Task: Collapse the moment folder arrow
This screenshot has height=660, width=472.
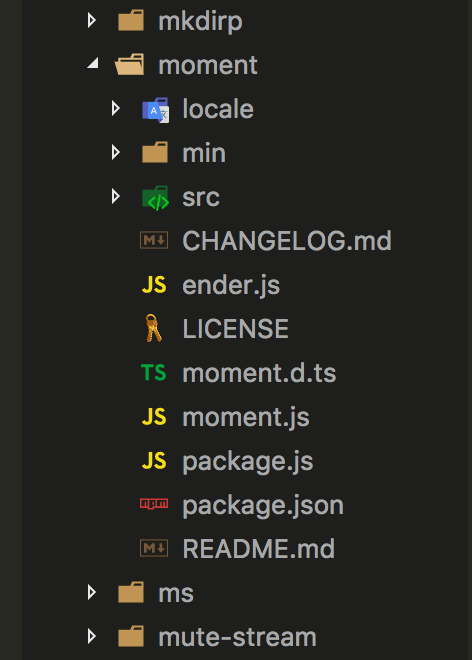Action: 93,64
